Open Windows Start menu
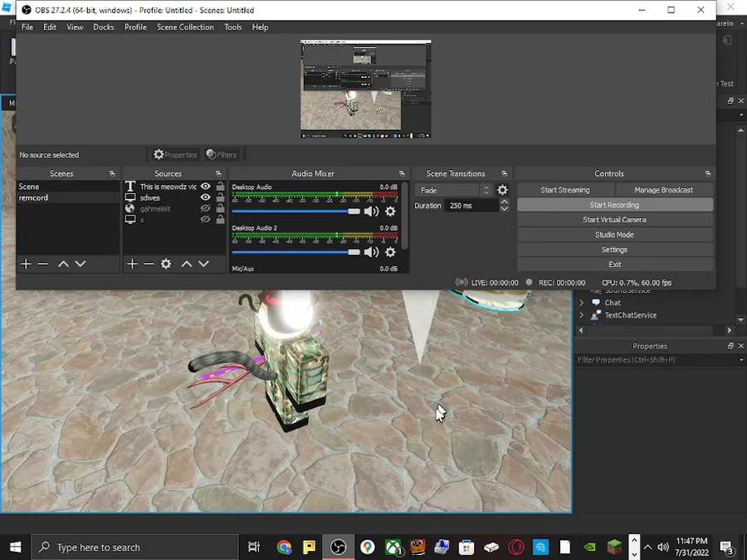 tap(15, 548)
